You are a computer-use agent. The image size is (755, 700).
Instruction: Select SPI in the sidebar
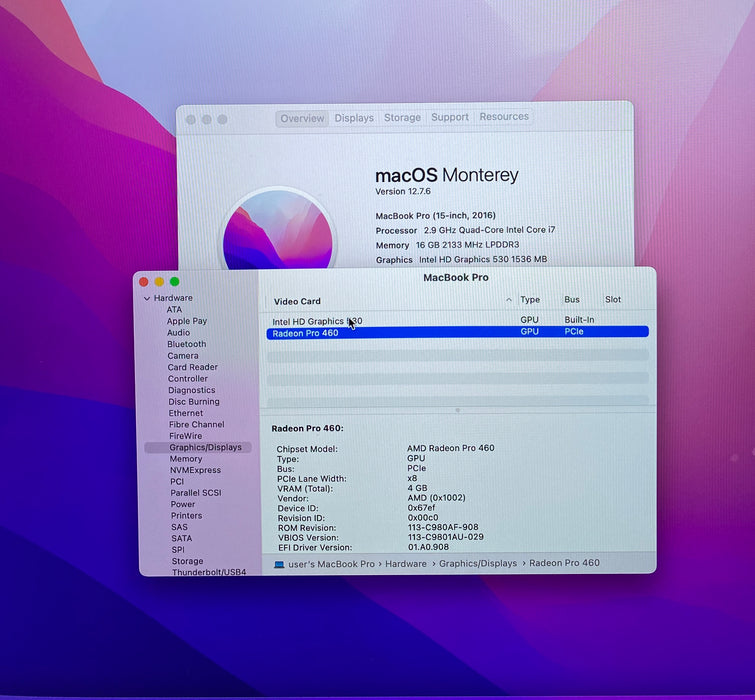point(178,550)
